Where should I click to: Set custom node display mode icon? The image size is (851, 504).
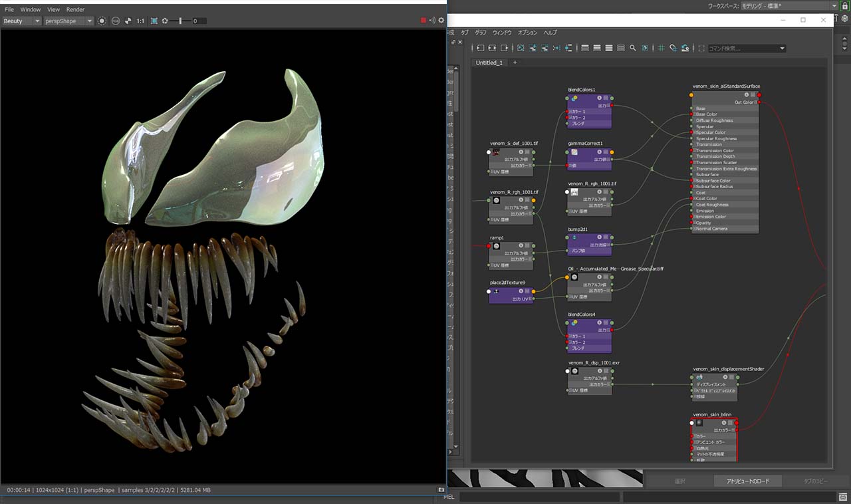point(621,48)
